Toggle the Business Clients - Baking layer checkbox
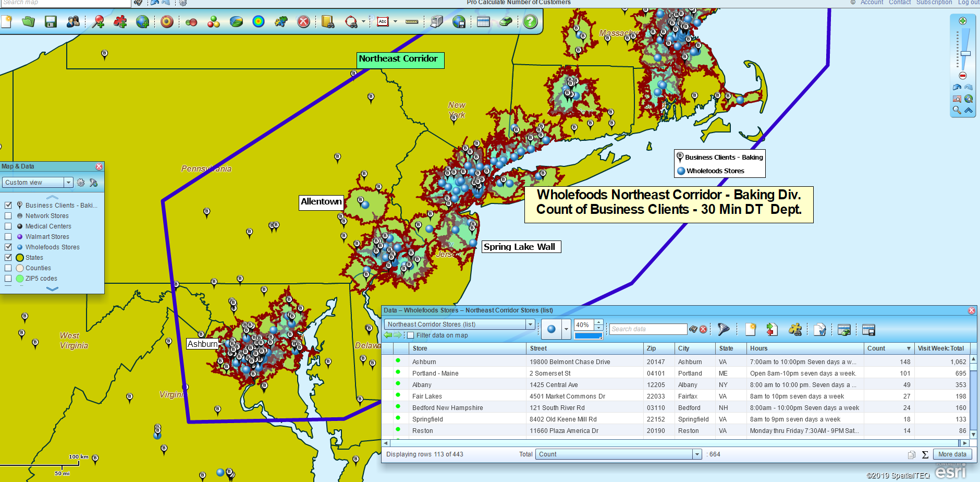This screenshot has height=482, width=980. 8,205
